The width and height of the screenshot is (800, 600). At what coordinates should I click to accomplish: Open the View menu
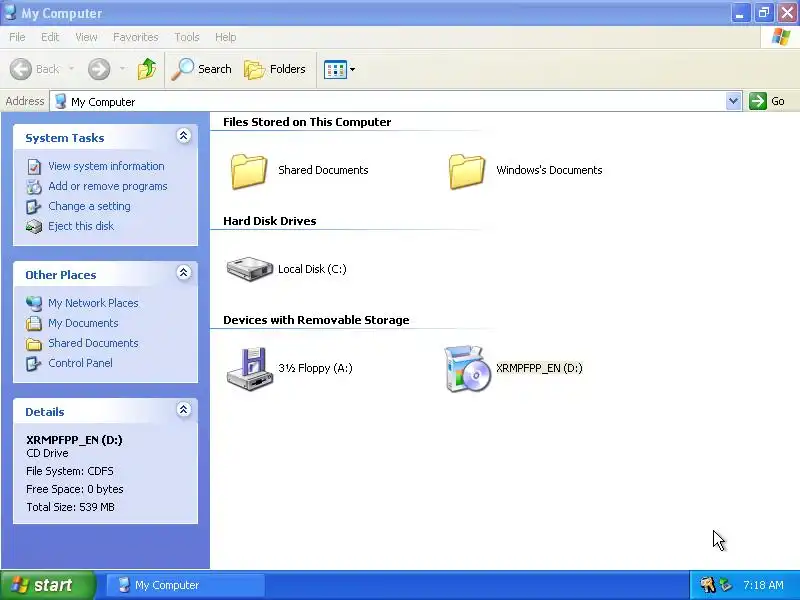click(86, 37)
